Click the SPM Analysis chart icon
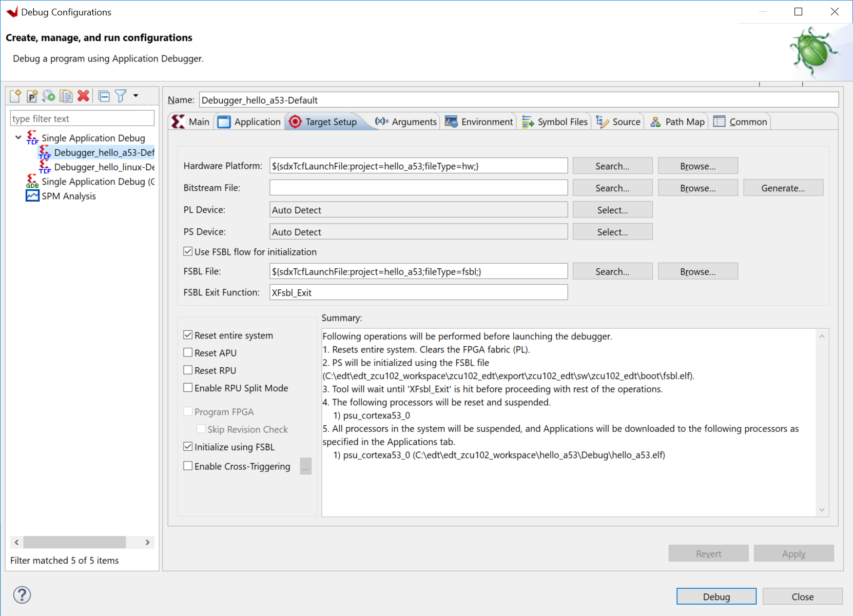 (x=32, y=195)
